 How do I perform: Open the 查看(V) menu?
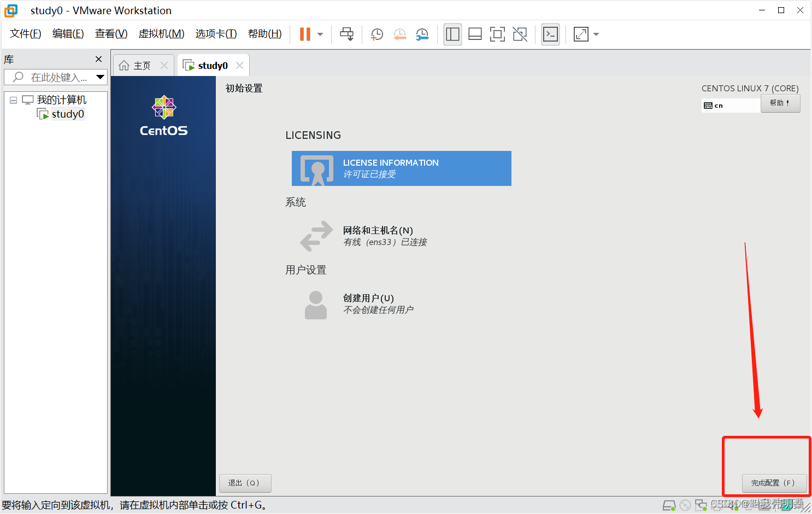click(111, 34)
